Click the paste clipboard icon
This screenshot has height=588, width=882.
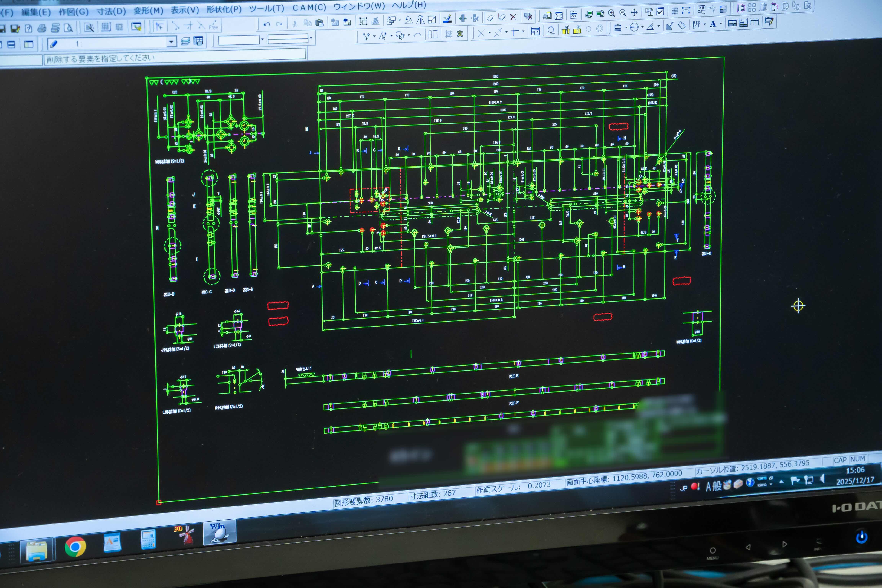click(x=319, y=23)
